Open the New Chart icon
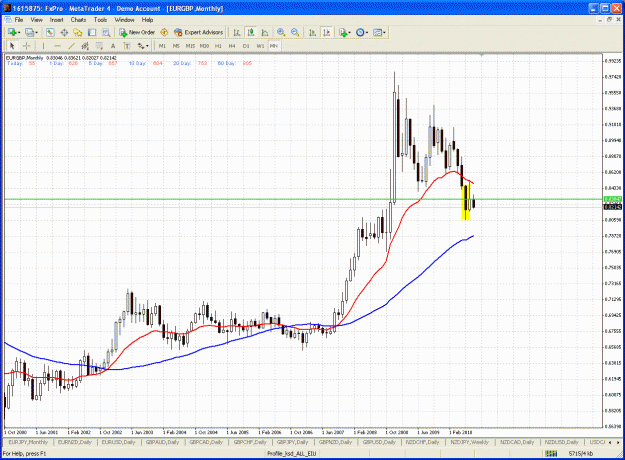This screenshot has width=625, height=460. click(x=12, y=32)
